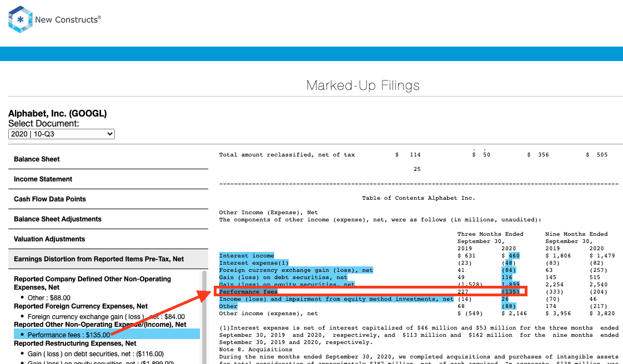The width and height of the screenshot is (623, 364).
Task: Click total '$ 2,146' other income value
Action: 514,313
